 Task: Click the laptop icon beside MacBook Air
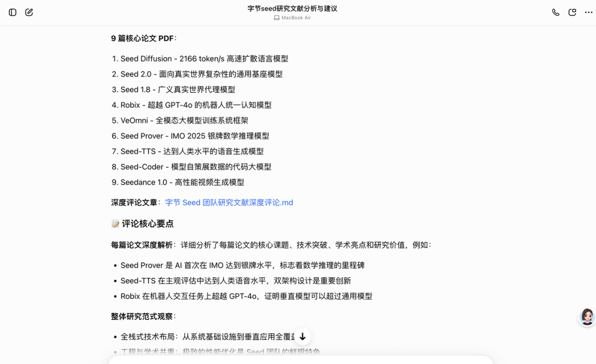(276, 18)
